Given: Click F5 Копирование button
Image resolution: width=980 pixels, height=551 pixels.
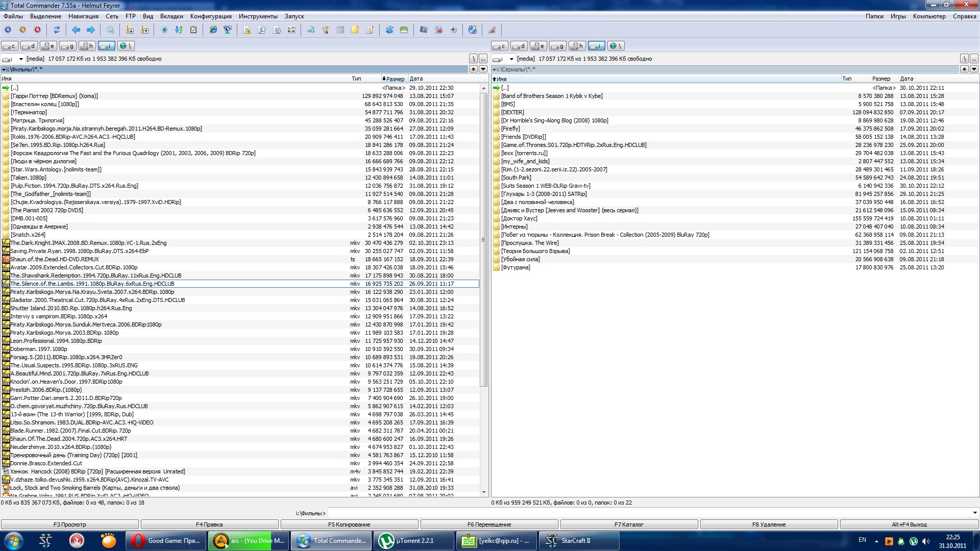Looking at the screenshot, I should pos(349,524).
